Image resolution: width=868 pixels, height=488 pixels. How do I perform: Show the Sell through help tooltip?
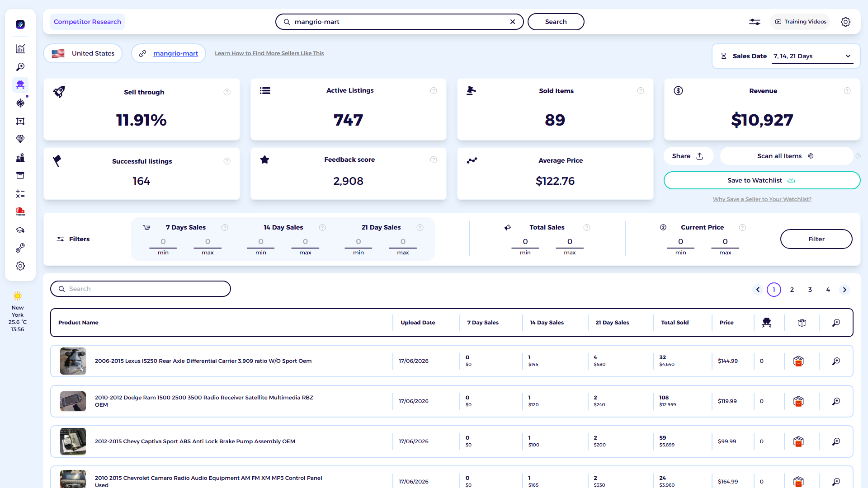(x=227, y=92)
